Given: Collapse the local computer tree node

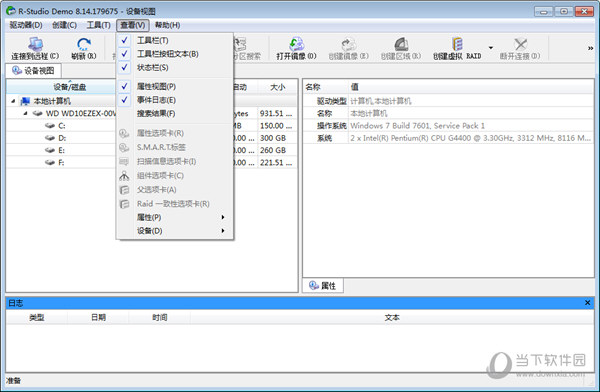Looking at the screenshot, I should [13, 101].
